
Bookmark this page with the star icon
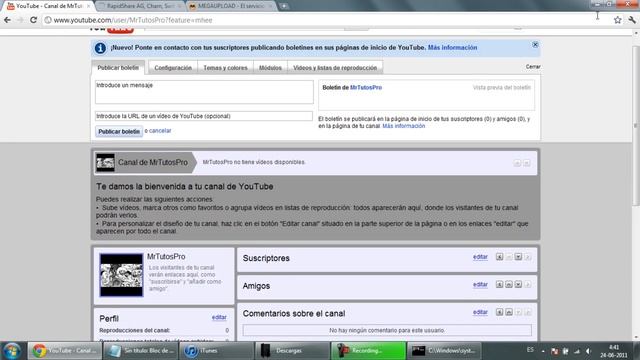click(618, 20)
